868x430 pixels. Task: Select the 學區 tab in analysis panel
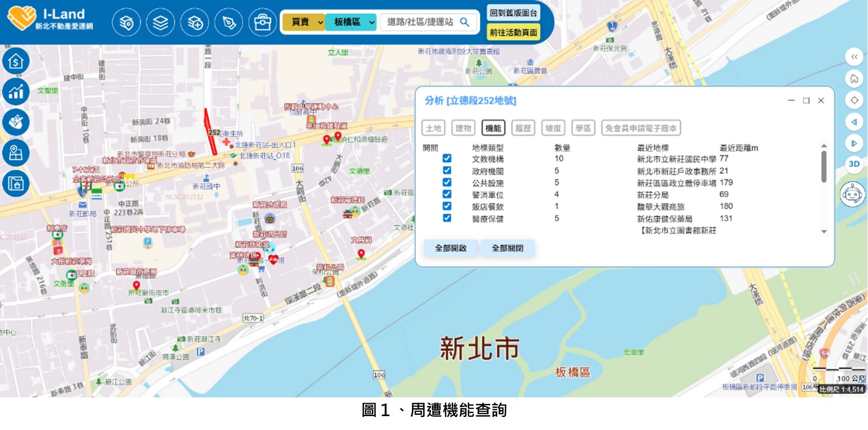pos(583,128)
